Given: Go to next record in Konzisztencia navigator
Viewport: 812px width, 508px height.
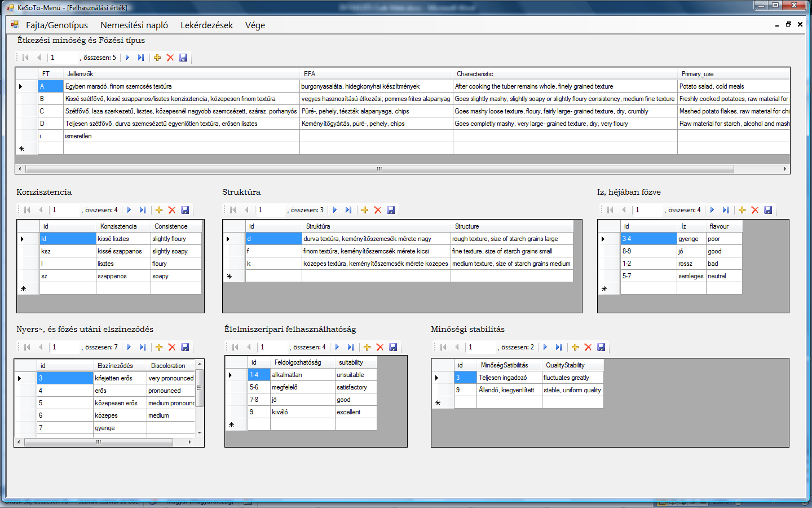Looking at the screenshot, I should pyautogui.click(x=129, y=210).
